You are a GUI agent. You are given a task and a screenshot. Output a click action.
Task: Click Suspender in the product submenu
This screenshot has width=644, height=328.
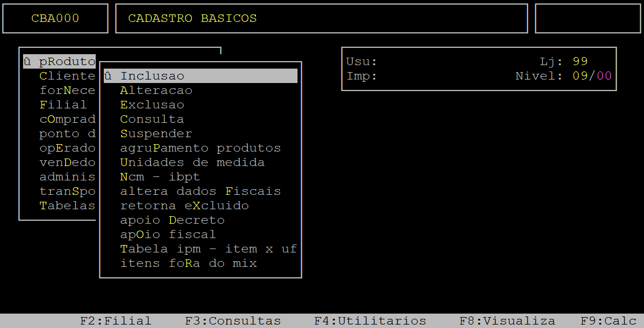[x=156, y=133]
